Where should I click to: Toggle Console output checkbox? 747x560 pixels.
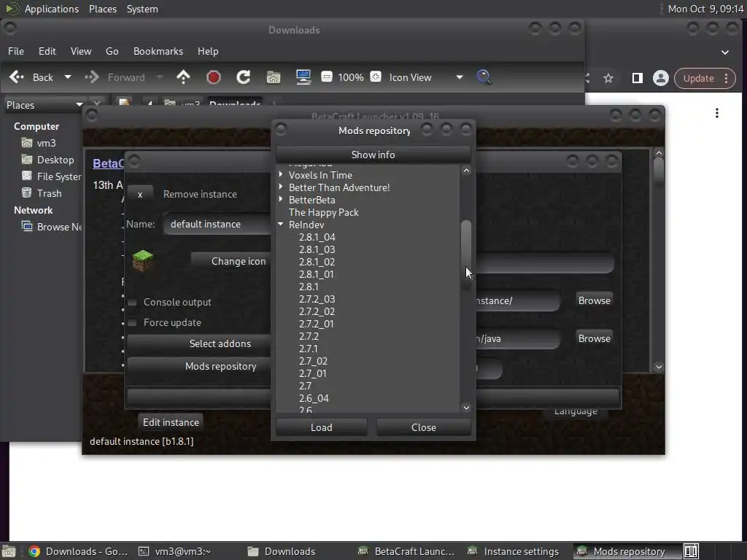coord(133,303)
